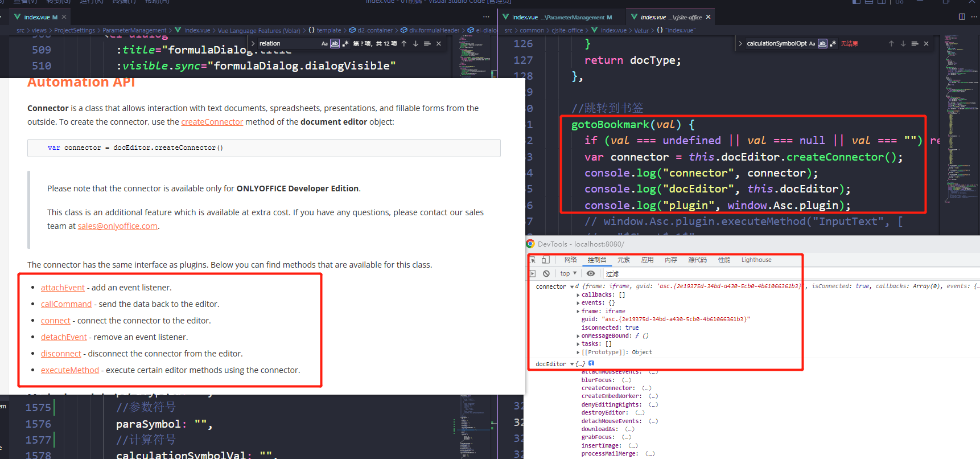Open the right editor group's more actions menu
Image resolution: width=980 pixels, height=459 pixels.
click(x=975, y=17)
